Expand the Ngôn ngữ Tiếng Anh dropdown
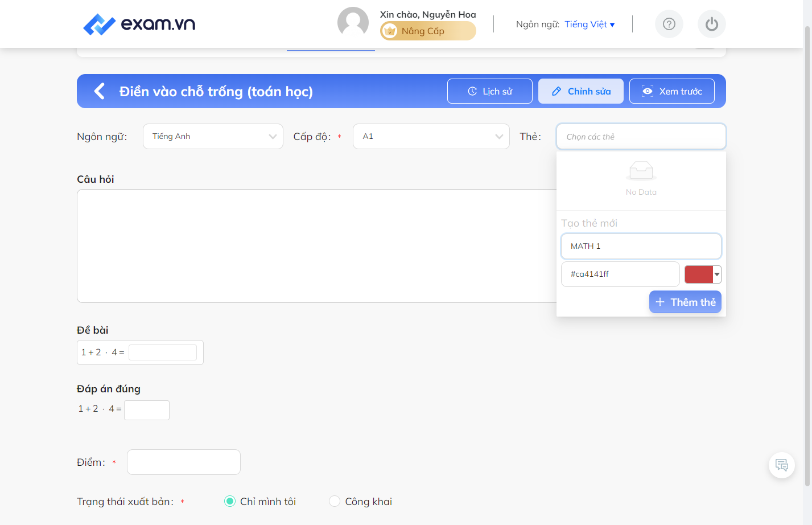Image resolution: width=812 pixels, height=525 pixels. [x=213, y=137]
